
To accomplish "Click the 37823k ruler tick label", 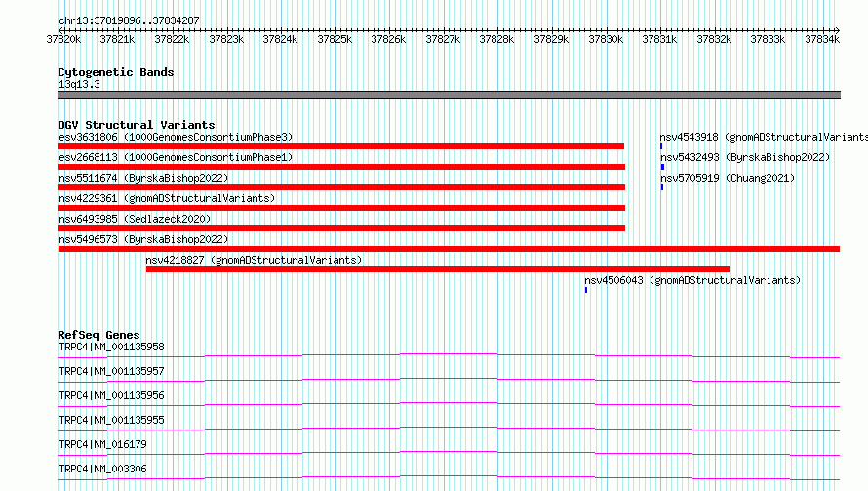I will [226, 39].
